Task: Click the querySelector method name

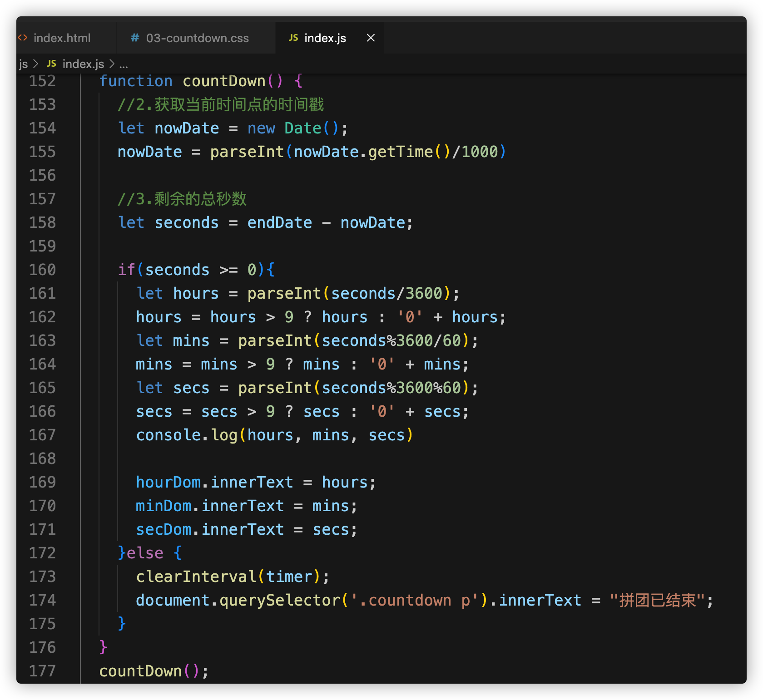Action: pos(280,601)
